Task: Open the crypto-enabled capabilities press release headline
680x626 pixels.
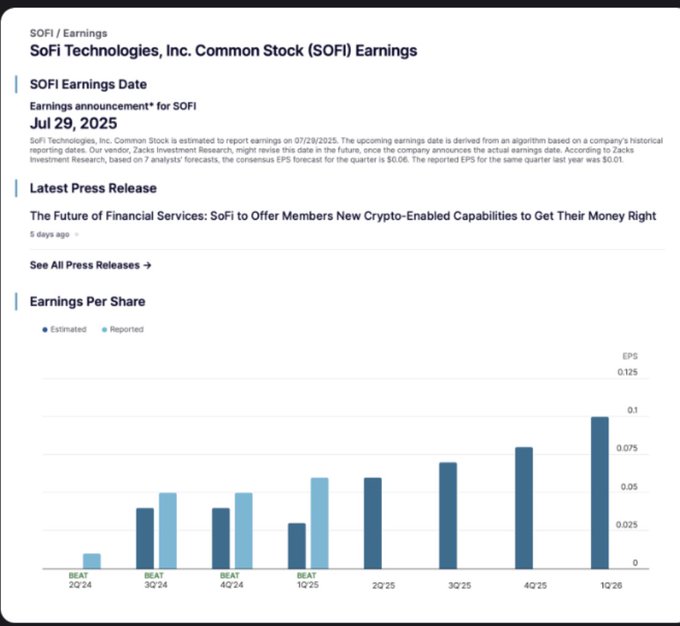Action: coord(343,216)
